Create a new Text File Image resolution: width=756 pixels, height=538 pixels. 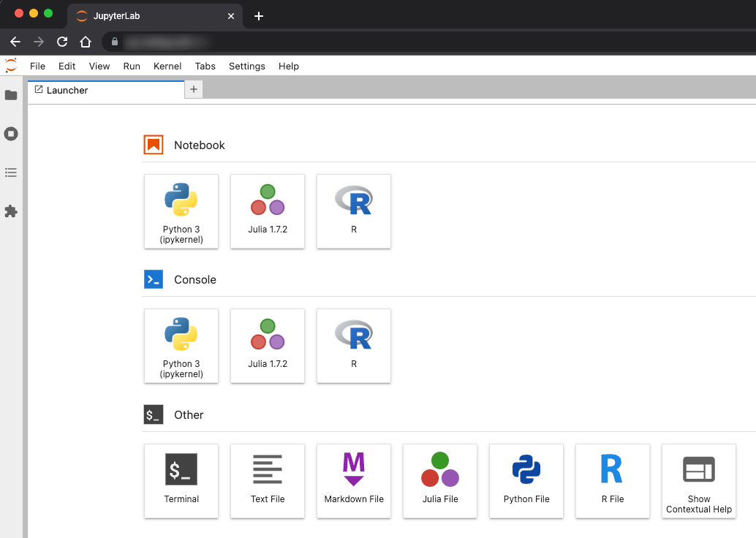tap(268, 481)
